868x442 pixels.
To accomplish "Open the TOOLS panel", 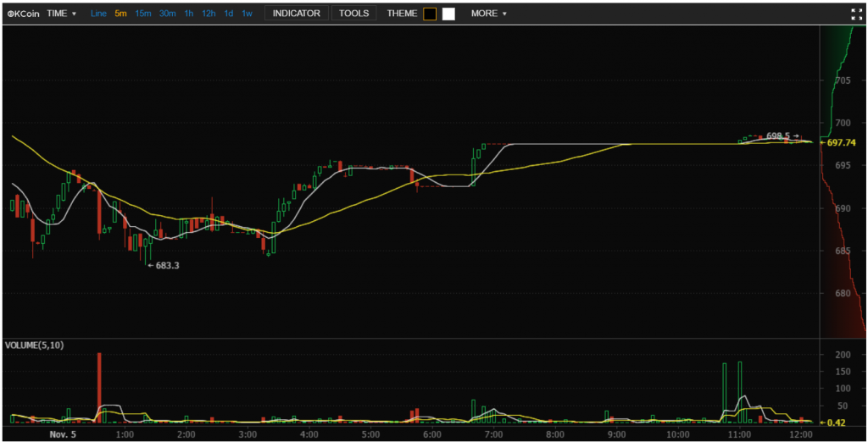I will coord(354,14).
